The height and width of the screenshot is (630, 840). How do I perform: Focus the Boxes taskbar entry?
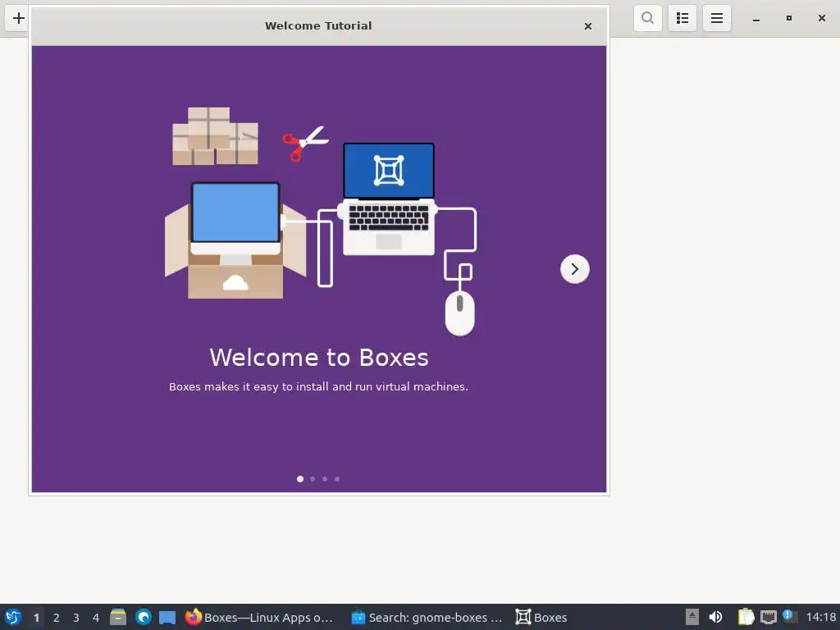click(541, 617)
